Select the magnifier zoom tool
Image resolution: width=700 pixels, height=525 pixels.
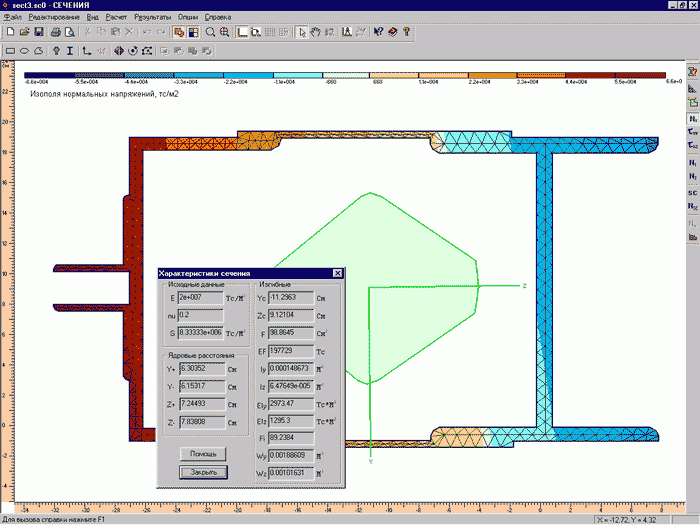pos(210,32)
